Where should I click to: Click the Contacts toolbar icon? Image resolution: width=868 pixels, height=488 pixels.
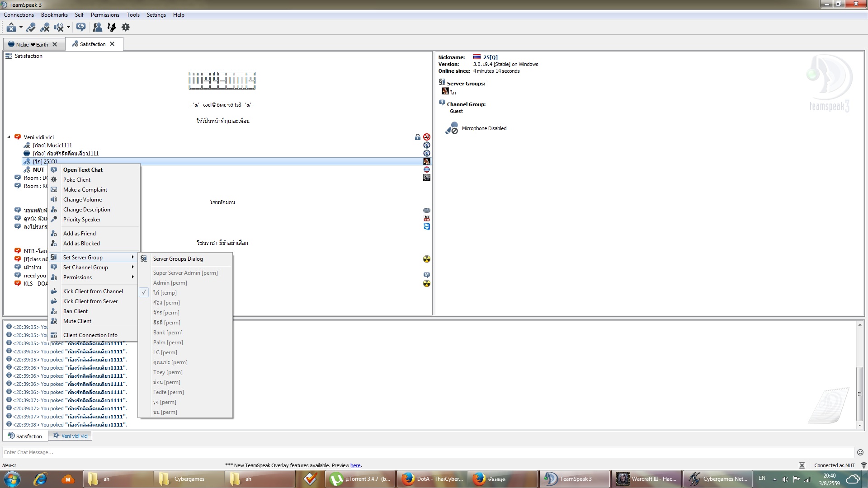coord(97,28)
